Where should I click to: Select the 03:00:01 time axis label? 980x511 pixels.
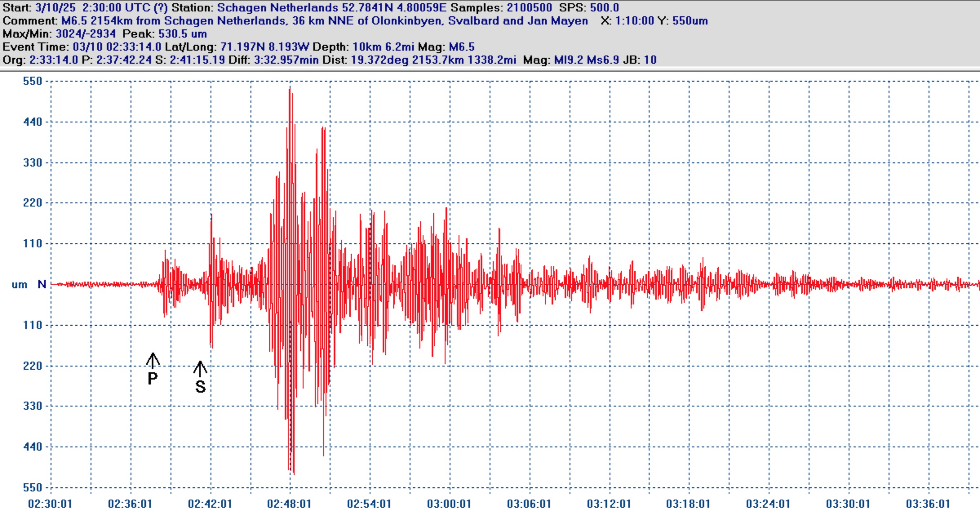point(449,504)
